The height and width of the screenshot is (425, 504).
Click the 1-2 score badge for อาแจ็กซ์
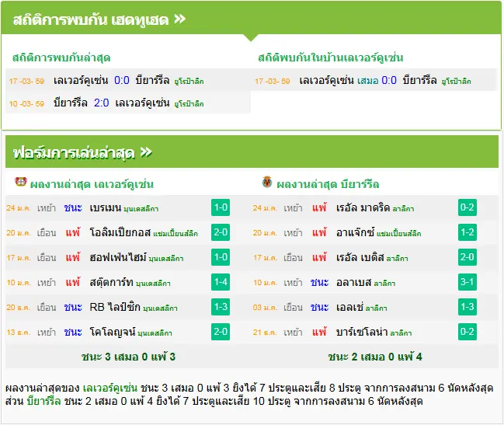pos(467,232)
